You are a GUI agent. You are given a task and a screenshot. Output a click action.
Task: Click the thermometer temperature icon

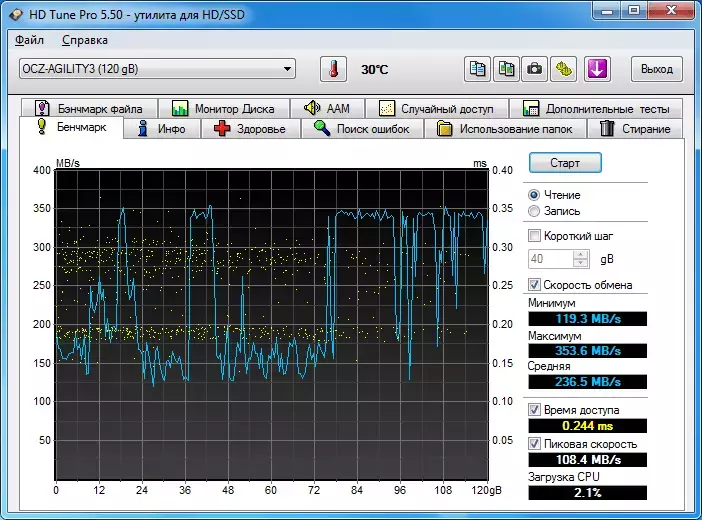pyautogui.click(x=333, y=69)
